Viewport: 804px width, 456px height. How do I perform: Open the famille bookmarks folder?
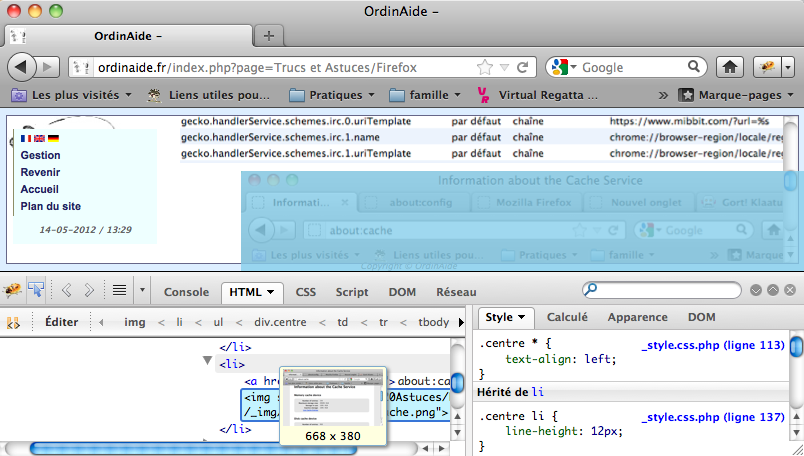425,95
